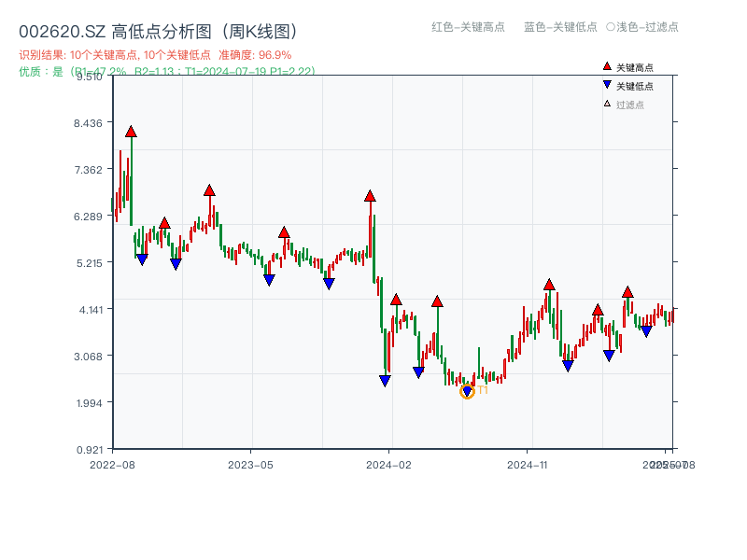Image resolution: width=747 pixels, height=560 pixels.
Task: Click the first blue key-low triangle near 5.25
Action: coord(142,259)
